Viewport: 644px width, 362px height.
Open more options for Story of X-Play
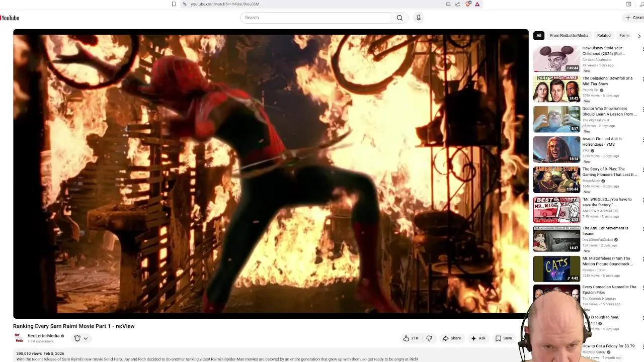(642, 170)
